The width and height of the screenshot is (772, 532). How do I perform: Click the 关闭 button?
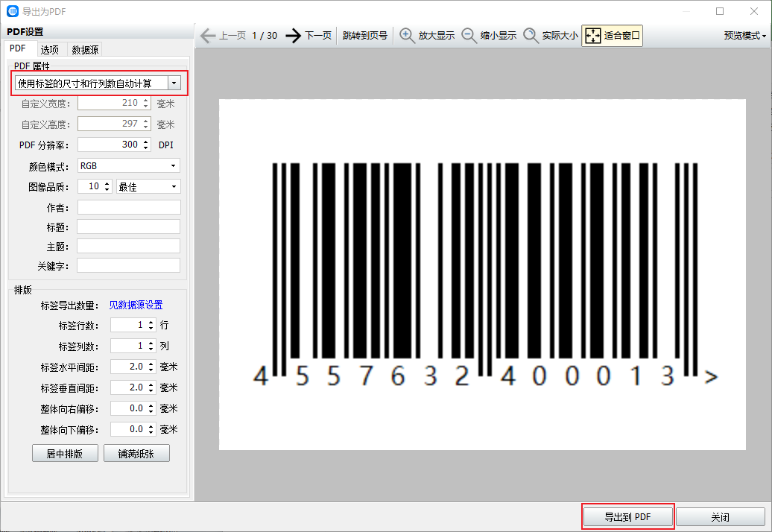[721, 517]
